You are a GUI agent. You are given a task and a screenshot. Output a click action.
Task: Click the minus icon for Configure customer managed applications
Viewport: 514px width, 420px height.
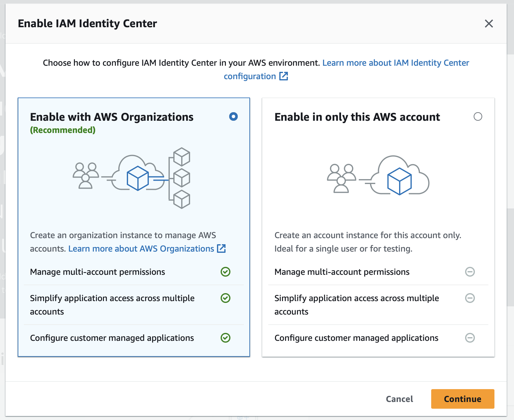[470, 338]
